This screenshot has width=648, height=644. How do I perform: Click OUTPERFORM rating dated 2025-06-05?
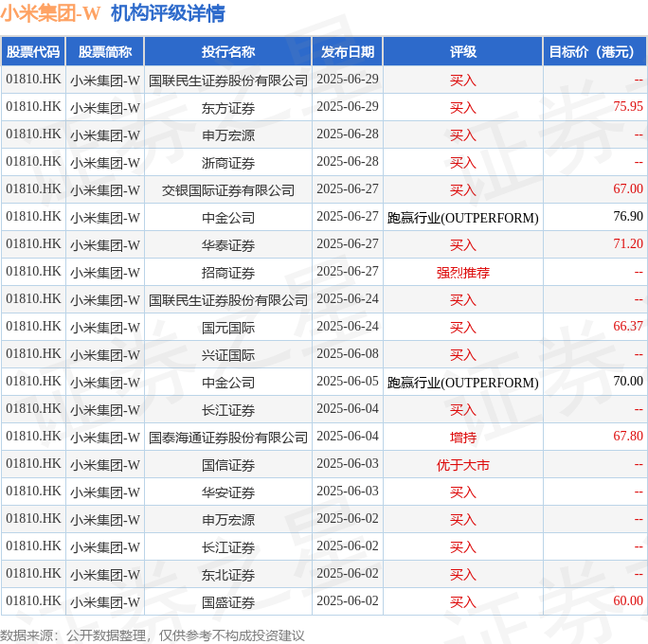point(463,383)
